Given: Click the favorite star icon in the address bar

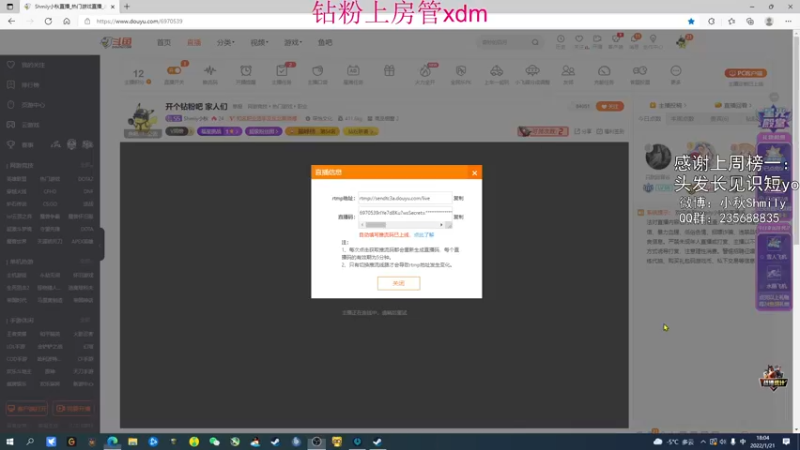Looking at the screenshot, I should pos(691,21).
